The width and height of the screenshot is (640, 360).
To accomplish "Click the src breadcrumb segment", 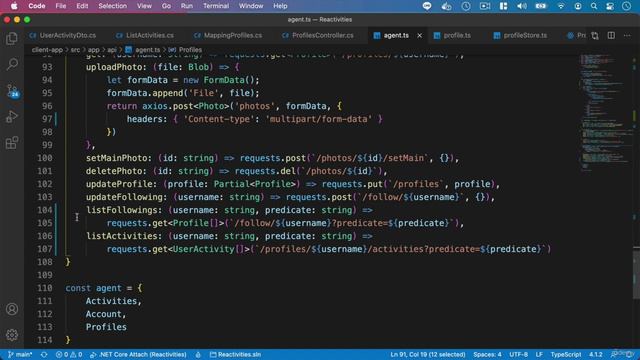I will coord(75,50).
